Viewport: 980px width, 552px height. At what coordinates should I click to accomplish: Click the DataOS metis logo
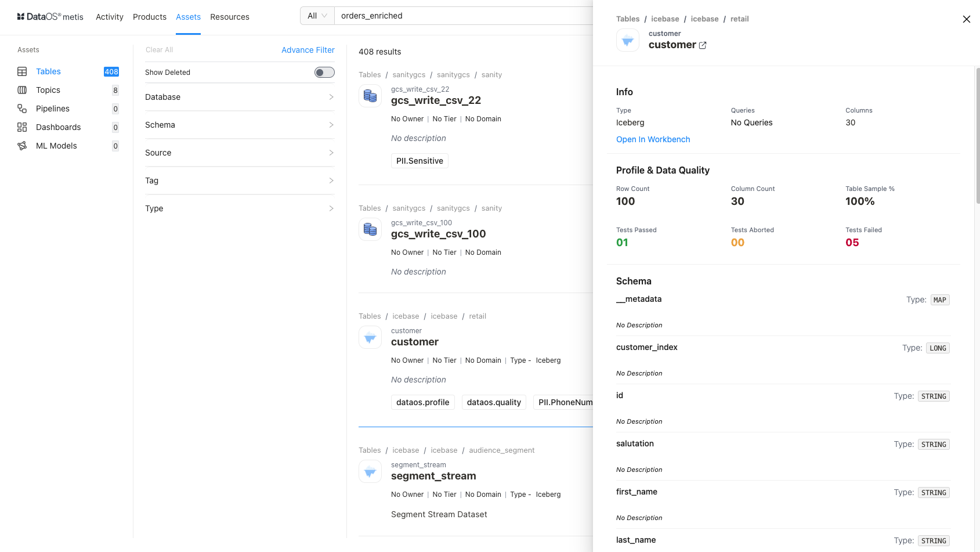(x=50, y=17)
